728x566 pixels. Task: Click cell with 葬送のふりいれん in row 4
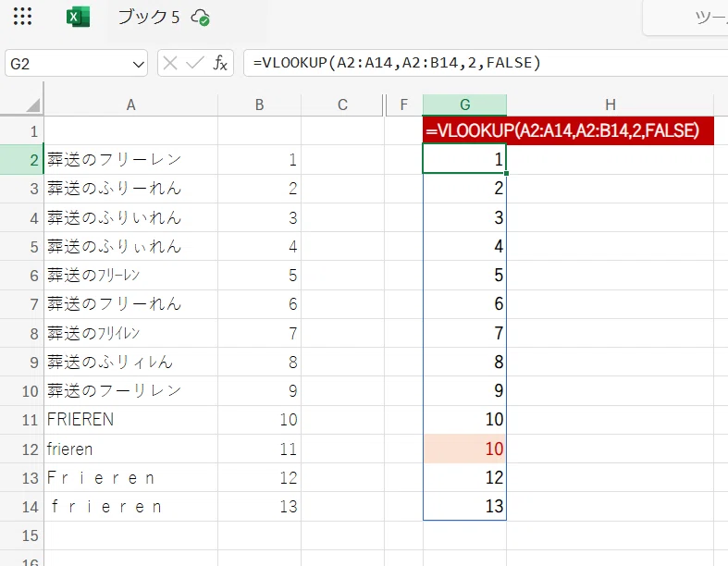point(131,217)
